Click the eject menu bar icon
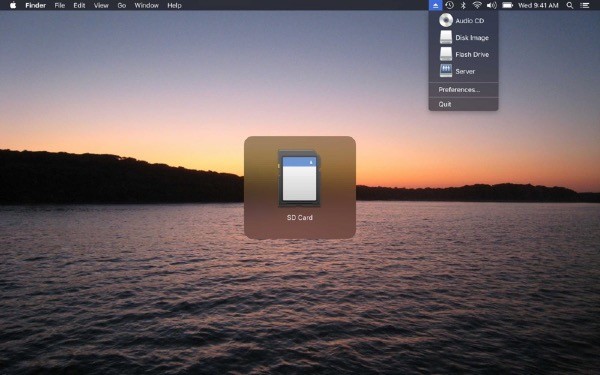 [x=435, y=5]
